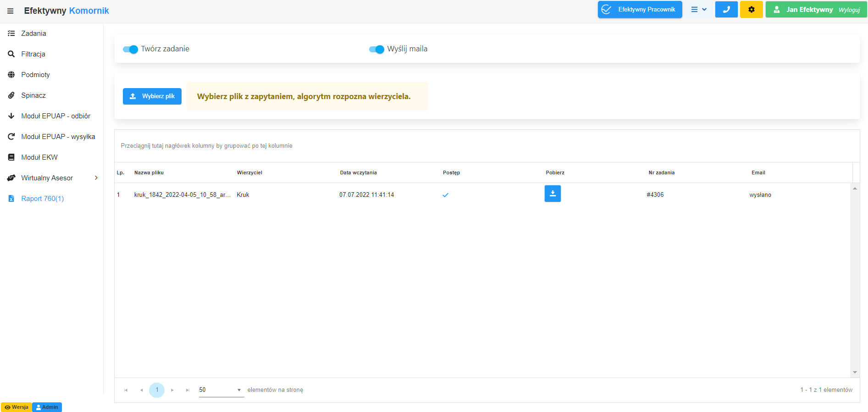
Task: Open Raport 760(1) link in sidebar
Action: coord(42,199)
